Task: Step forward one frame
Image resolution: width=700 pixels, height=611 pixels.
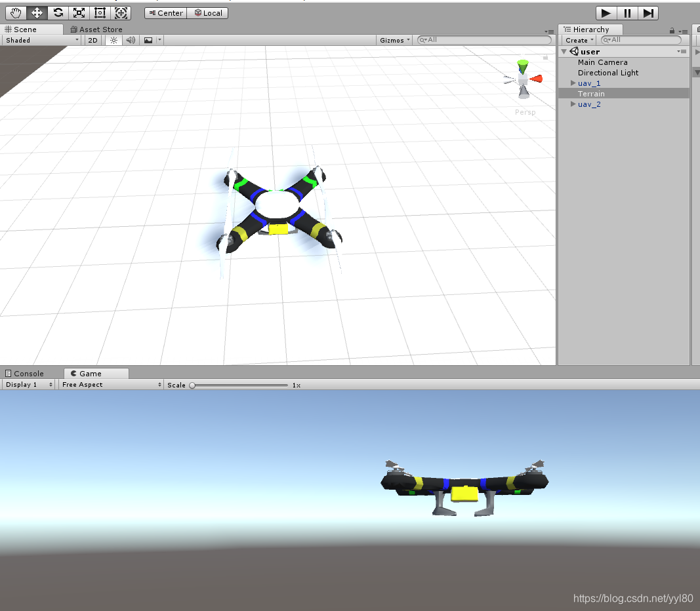Action: 648,13
